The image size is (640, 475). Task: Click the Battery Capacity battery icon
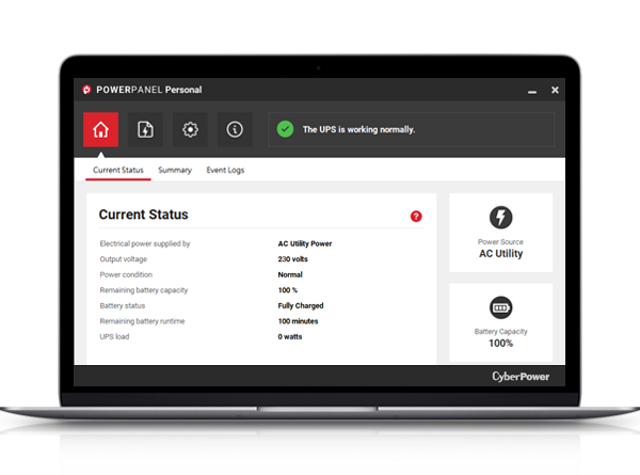(501, 307)
